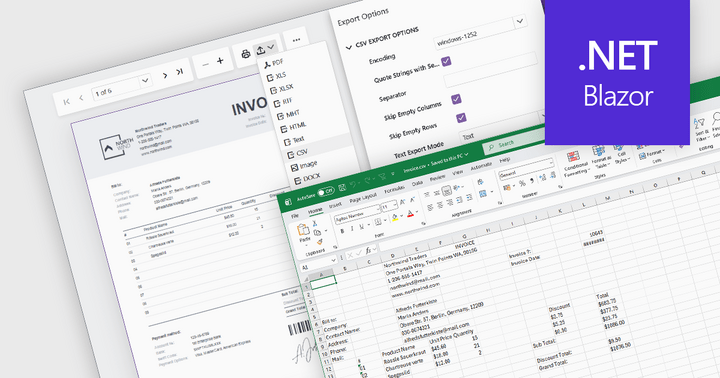Expand the export formats dropdown arrow
The height and width of the screenshot is (378, 720).
click(x=271, y=47)
